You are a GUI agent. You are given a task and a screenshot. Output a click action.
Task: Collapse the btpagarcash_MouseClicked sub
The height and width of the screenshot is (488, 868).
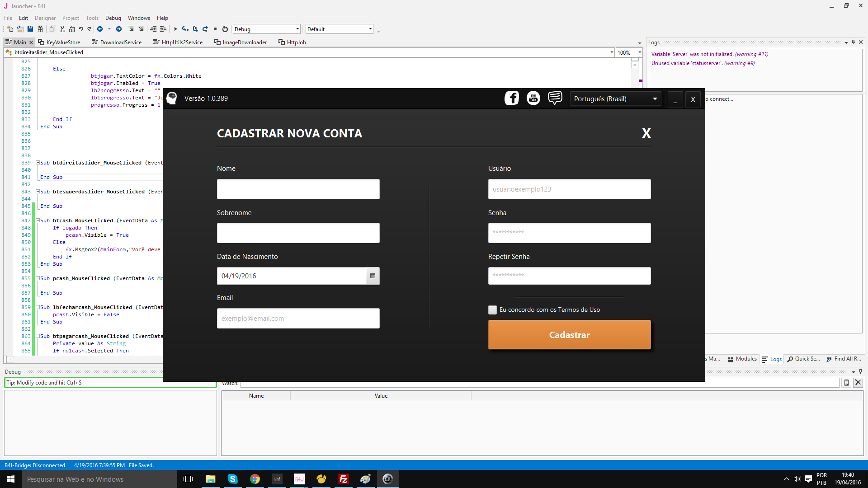click(x=38, y=336)
